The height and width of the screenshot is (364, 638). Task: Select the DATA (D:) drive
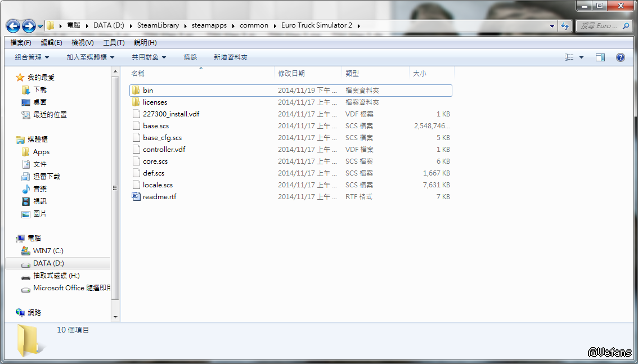(x=48, y=263)
